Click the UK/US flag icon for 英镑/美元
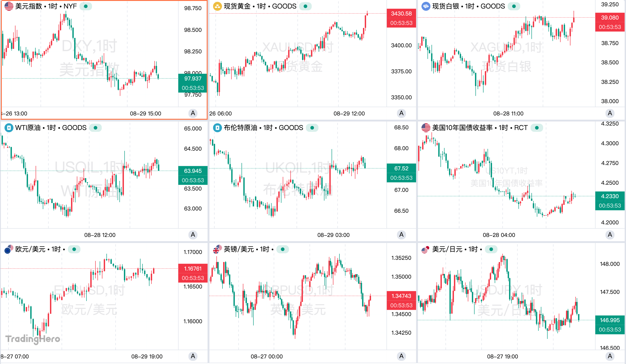 [x=217, y=249]
